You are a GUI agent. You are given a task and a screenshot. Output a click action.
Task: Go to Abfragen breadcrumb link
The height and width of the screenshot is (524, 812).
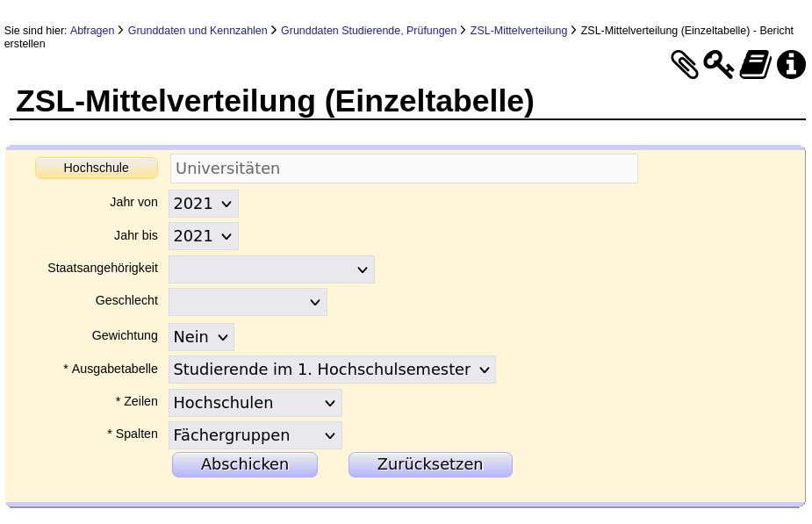point(92,31)
